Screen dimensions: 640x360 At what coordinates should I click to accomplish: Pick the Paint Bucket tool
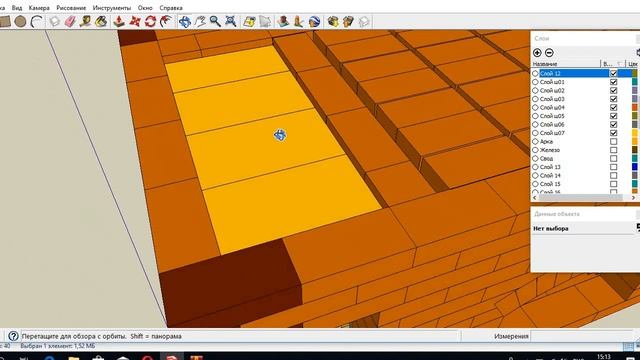(x=101, y=21)
